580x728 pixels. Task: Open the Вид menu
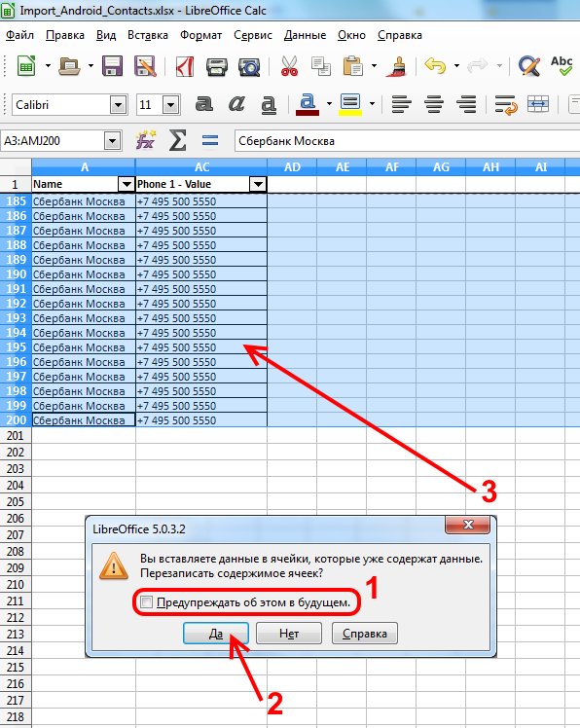click(106, 35)
